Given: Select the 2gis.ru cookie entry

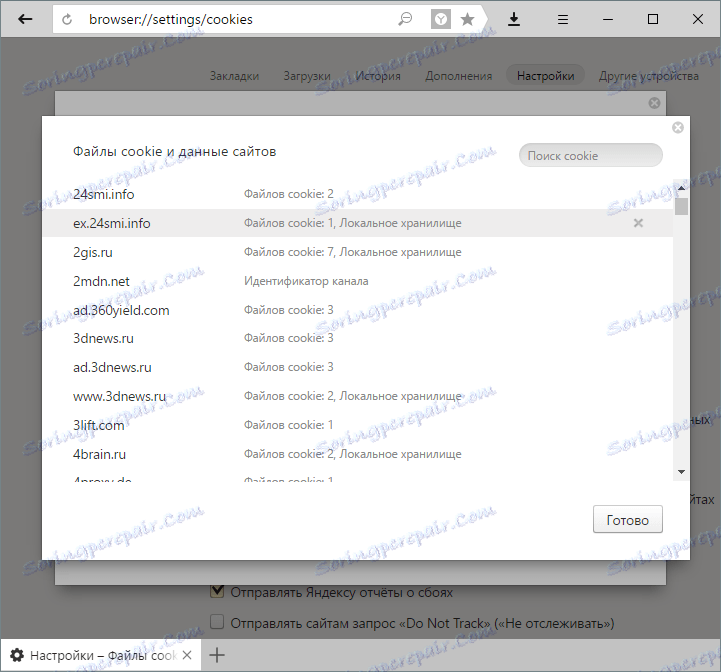Looking at the screenshot, I should 358,252.
